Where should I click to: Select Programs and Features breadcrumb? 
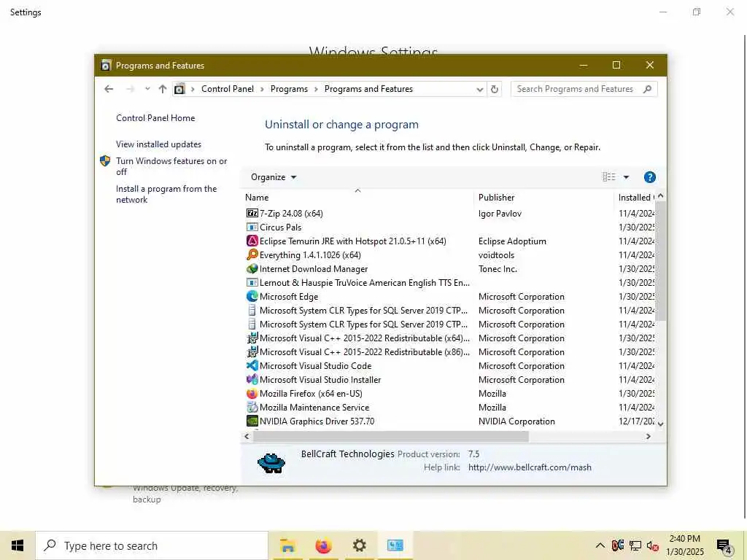(368, 89)
